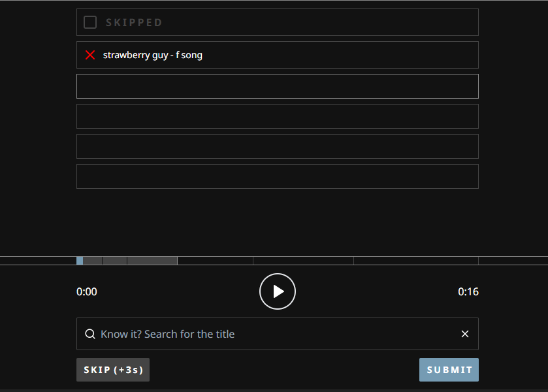Click the search magnifier icon

point(90,334)
